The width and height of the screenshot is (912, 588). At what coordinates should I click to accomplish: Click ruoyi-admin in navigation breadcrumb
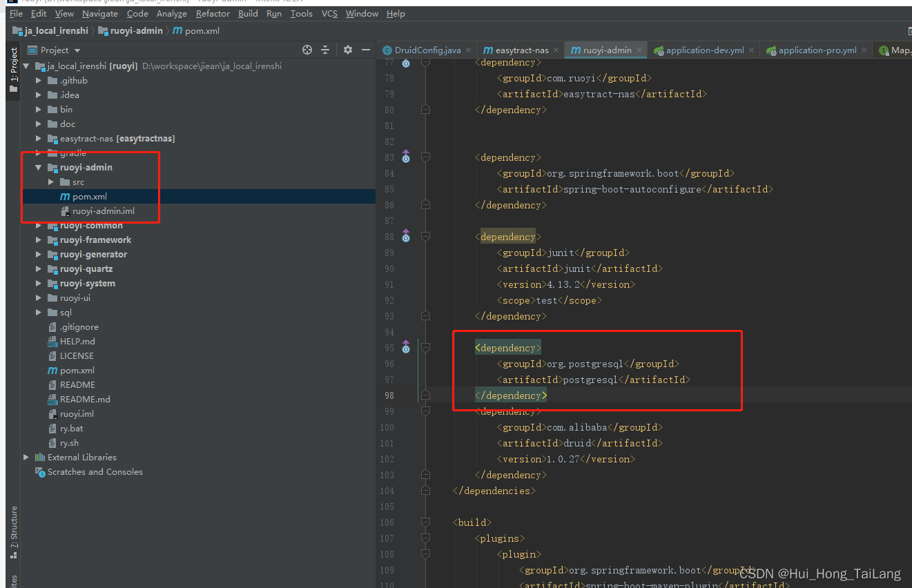[x=130, y=30]
